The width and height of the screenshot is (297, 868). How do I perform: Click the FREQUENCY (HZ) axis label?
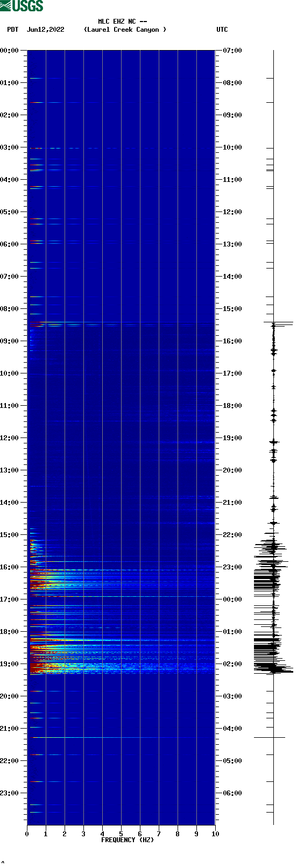click(128, 840)
